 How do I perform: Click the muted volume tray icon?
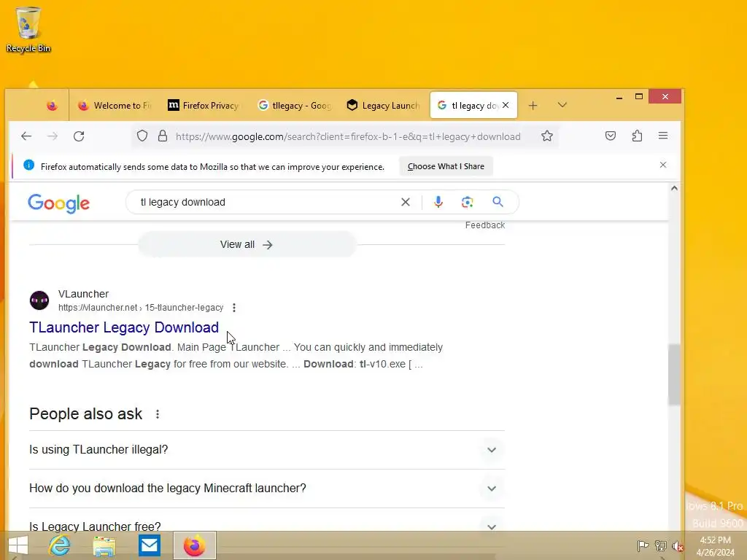tap(678, 546)
